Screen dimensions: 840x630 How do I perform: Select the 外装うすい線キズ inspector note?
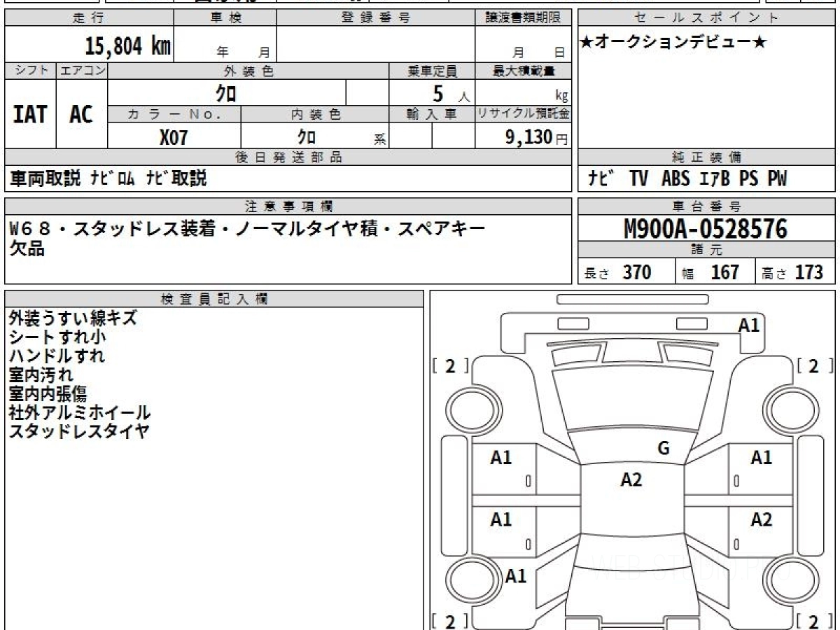click(73, 318)
